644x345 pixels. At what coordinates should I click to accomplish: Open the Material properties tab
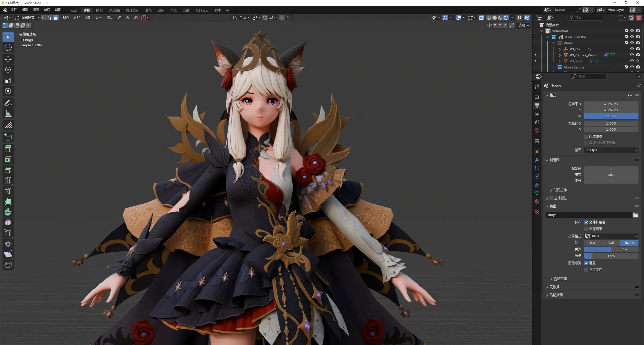point(537,202)
